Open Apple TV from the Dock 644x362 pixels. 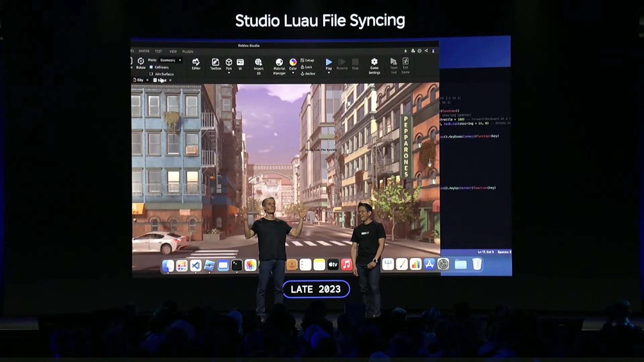coord(333,265)
